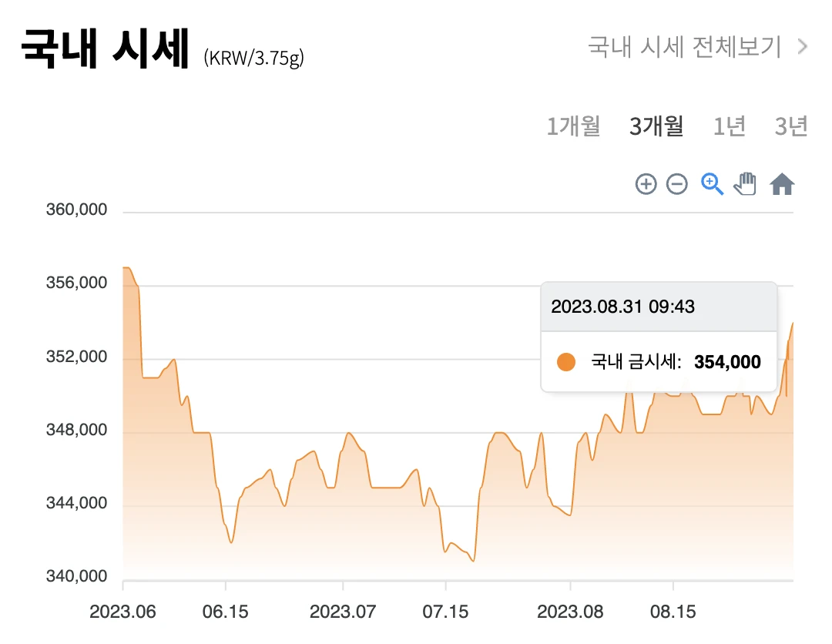832x644 pixels.
Task: Click the chart peak near 2023.06
Action: [x=127, y=266]
